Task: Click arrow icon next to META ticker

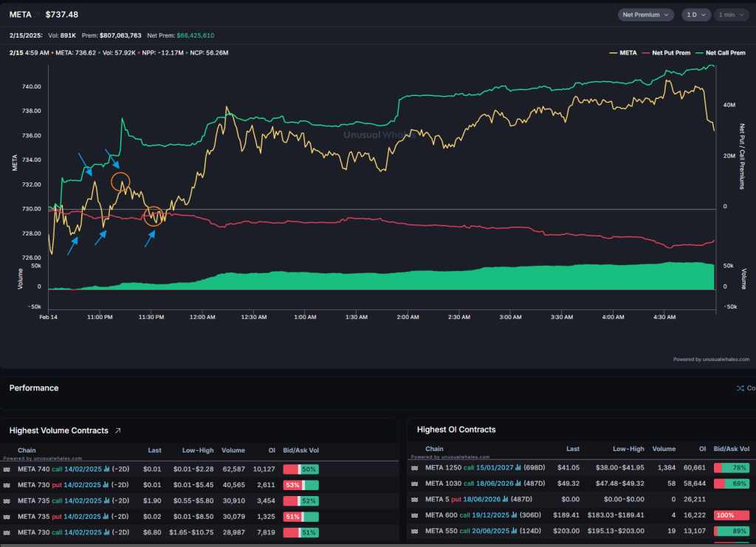Action: pos(36,15)
